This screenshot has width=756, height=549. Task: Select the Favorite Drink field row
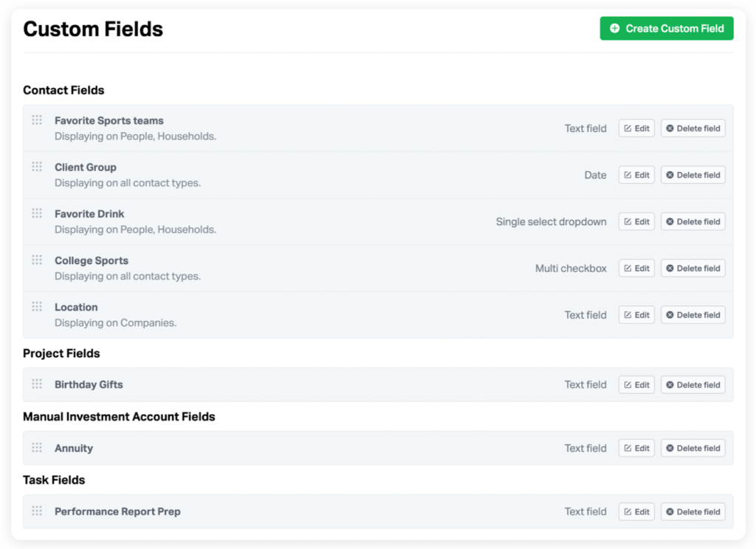[295, 221]
